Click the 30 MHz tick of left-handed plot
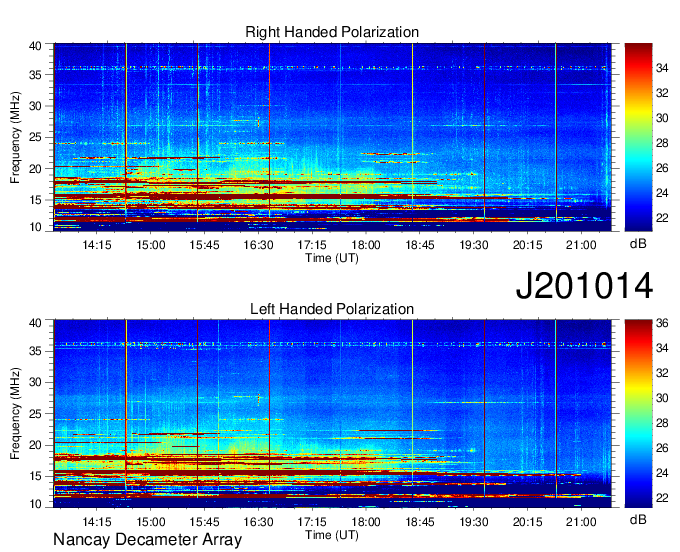Viewport: 680px width, 552px height. point(36,382)
